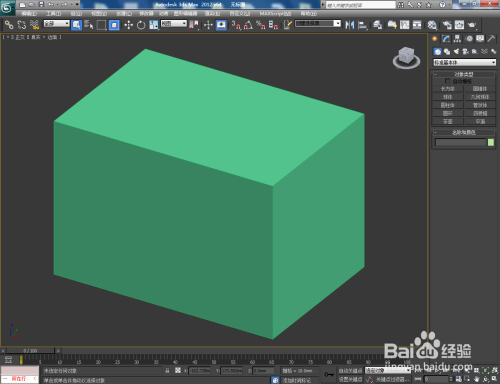Open the 视图 reference coordinate dropdown
The image size is (500, 384).
pos(174,24)
